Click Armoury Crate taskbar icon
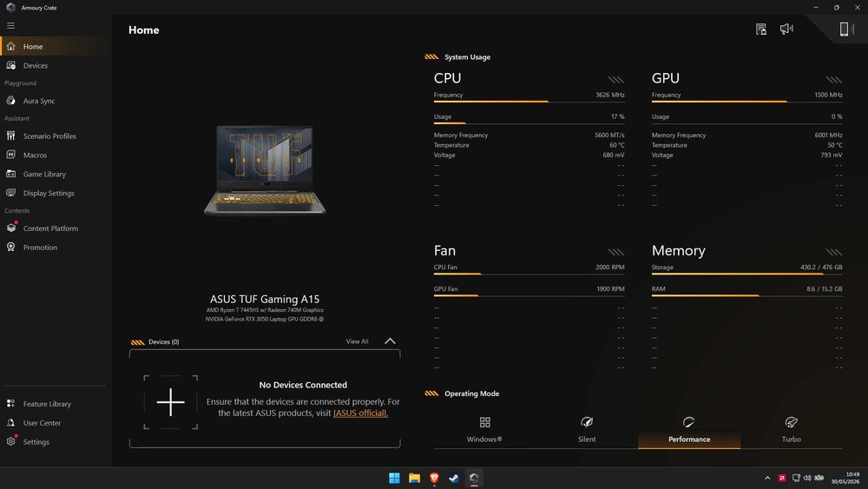The width and height of the screenshot is (868, 489). tap(474, 478)
